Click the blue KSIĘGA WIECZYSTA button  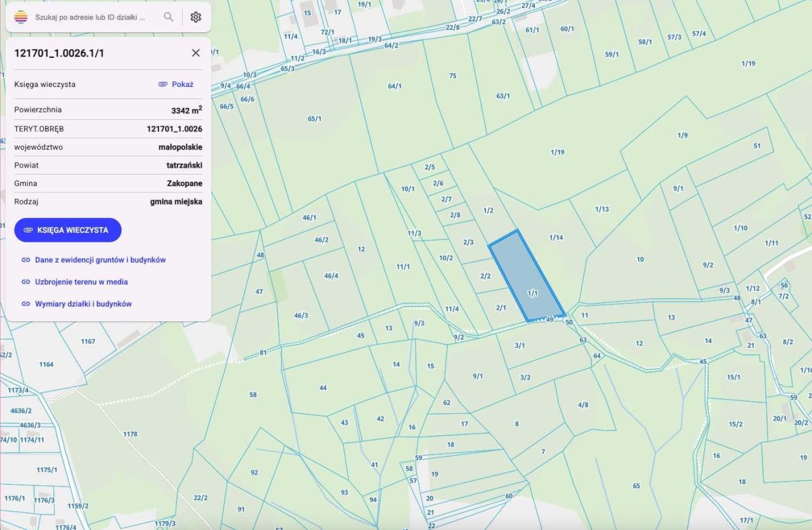pos(68,230)
